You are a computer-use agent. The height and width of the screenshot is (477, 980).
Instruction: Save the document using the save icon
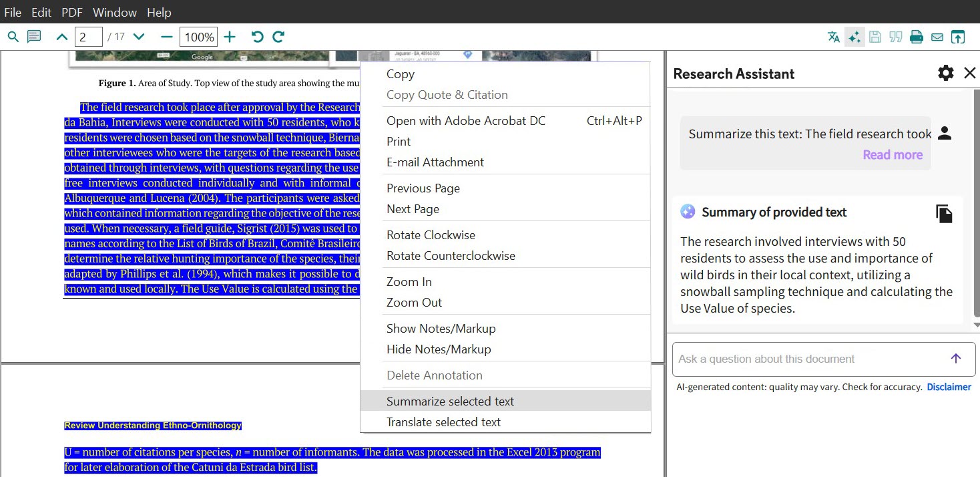(875, 37)
